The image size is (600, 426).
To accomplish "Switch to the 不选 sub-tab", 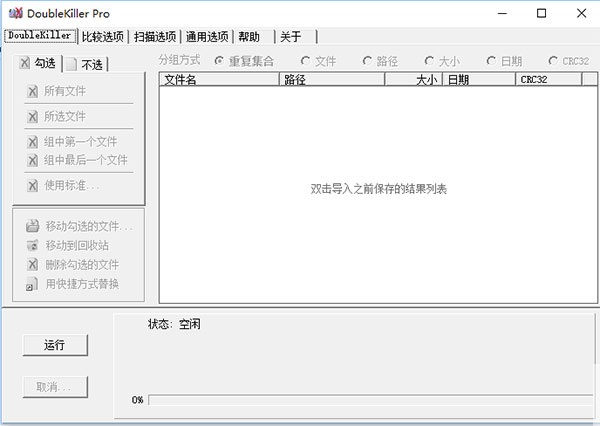I will coord(86,64).
